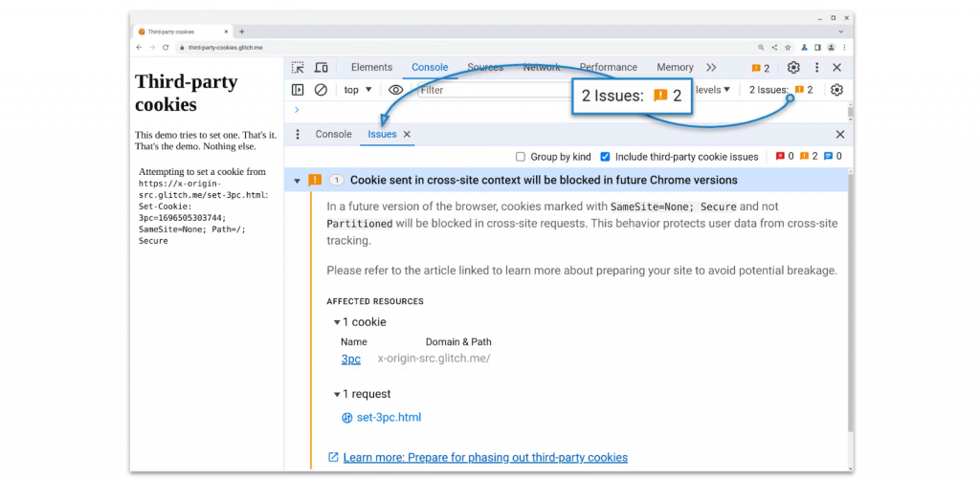Toggle the device toolbar icon

tap(322, 68)
